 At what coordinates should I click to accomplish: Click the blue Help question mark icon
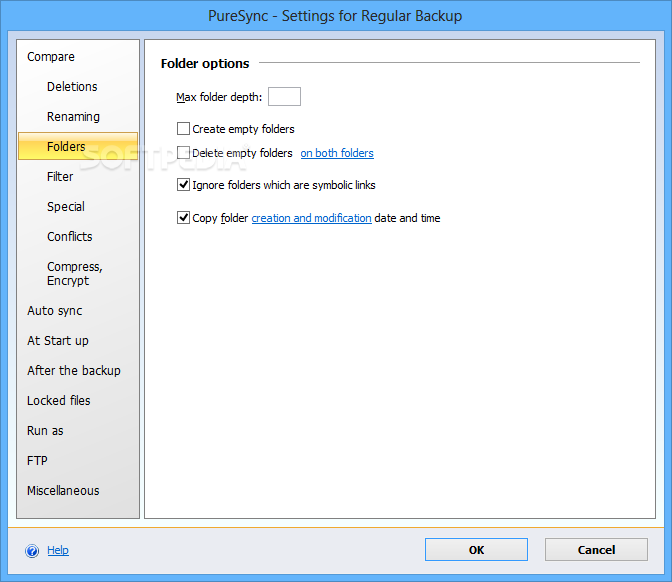(x=32, y=551)
